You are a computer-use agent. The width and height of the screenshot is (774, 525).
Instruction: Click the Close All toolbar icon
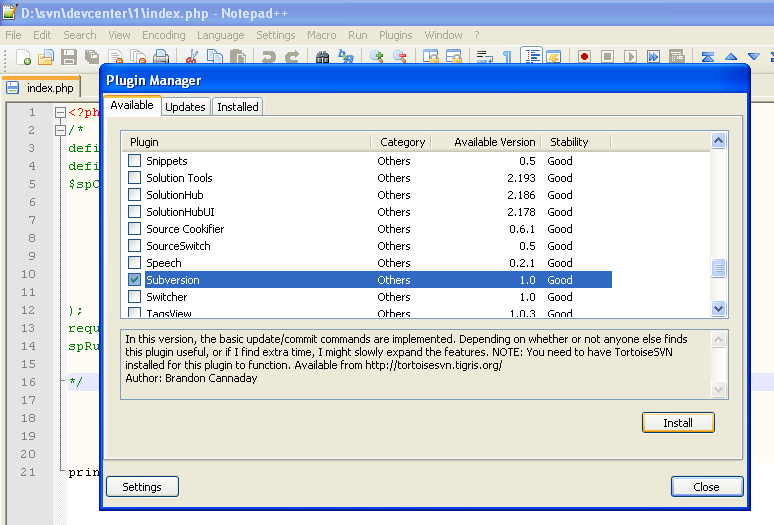[x=138, y=57]
